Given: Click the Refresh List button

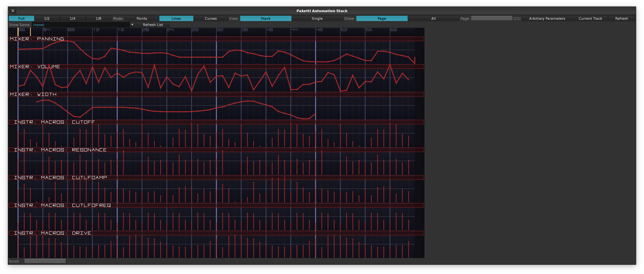Looking at the screenshot, I should click(153, 25).
